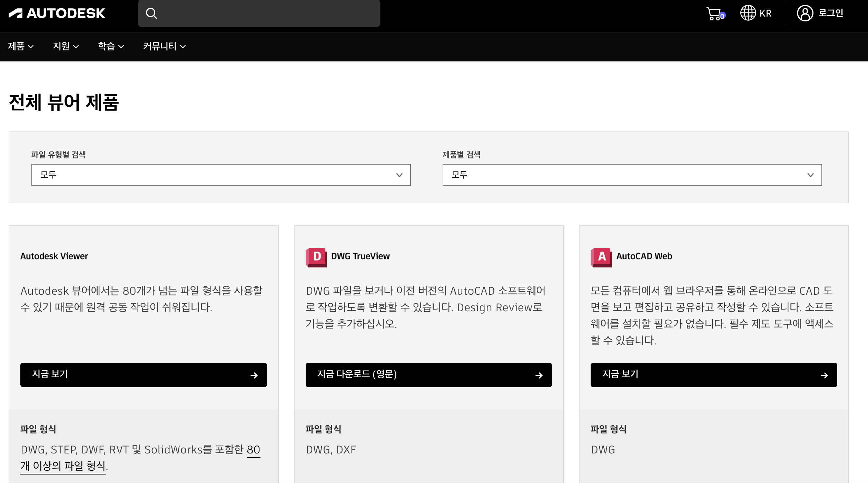This screenshot has height=499, width=868.
Task: Expand the 학습 menu chevron
Action: point(121,47)
